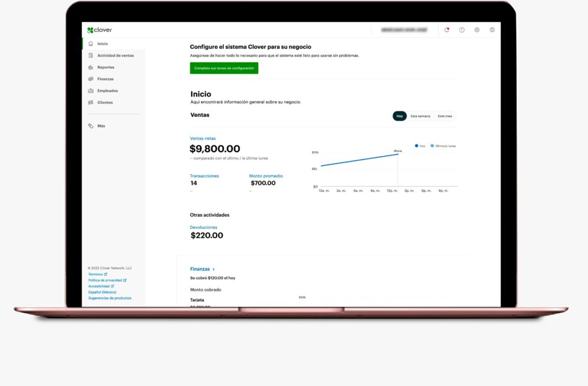Click the help question mark icon
This screenshot has height=386, width=588.
pos(462,30)
